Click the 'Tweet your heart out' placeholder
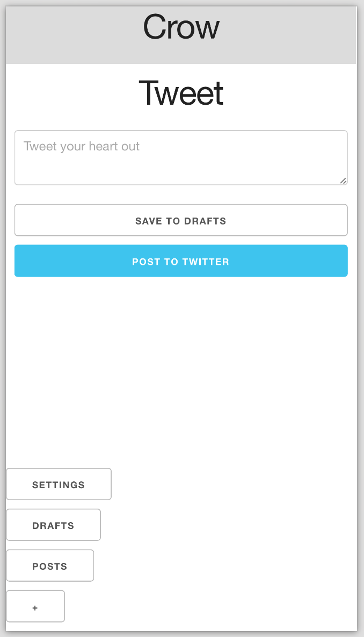Image resolution: width=364 pixels, height=637 pixels. tap(82, 146)
